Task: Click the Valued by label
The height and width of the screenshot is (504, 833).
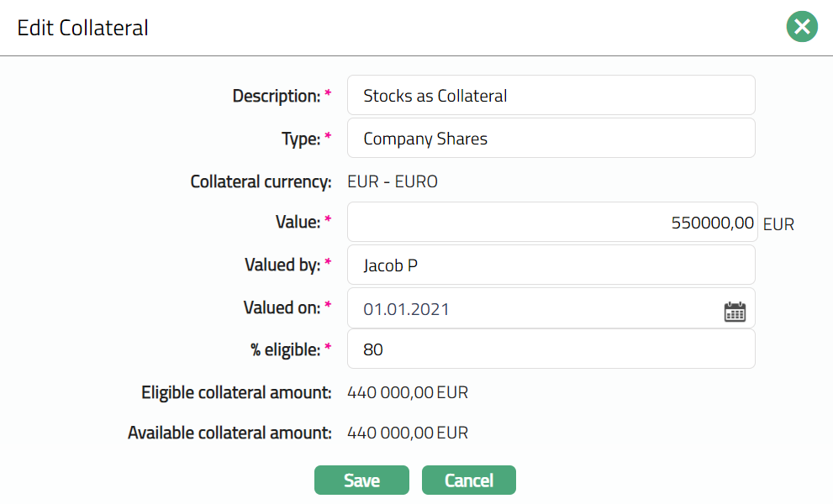Action: point(282,265)
